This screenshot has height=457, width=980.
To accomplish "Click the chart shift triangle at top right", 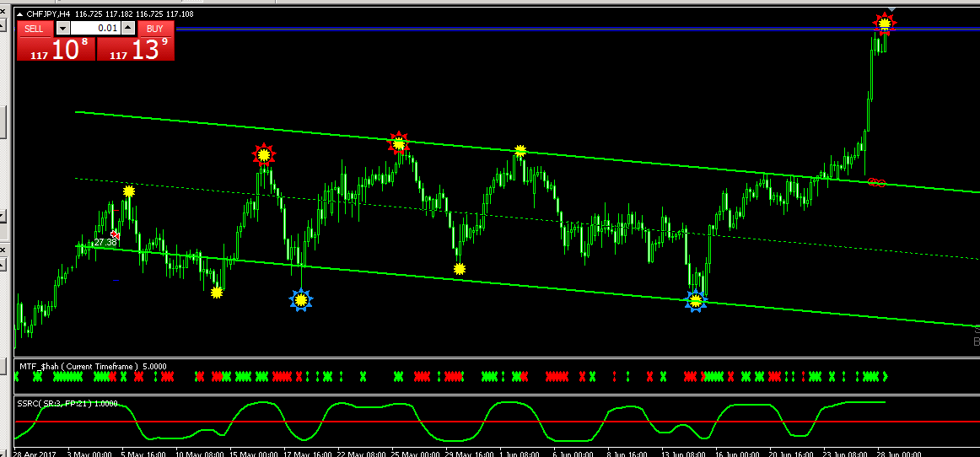I will 891,9.
